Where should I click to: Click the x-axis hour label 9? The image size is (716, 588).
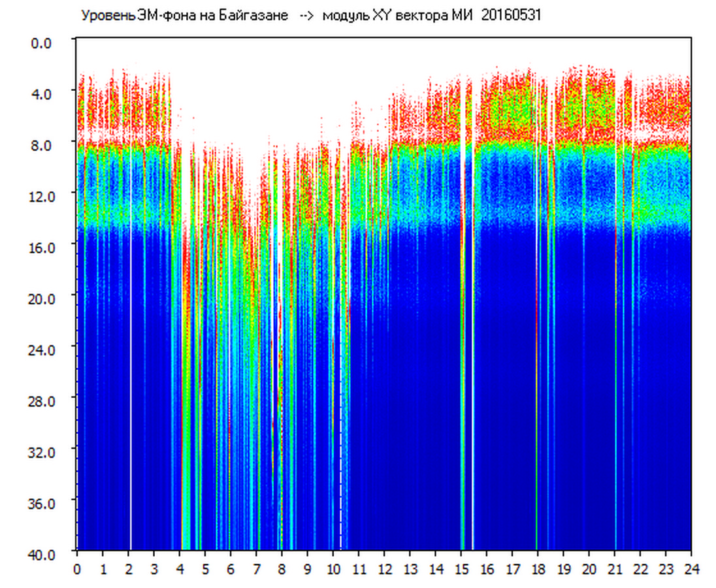click(x=307, y=569)
